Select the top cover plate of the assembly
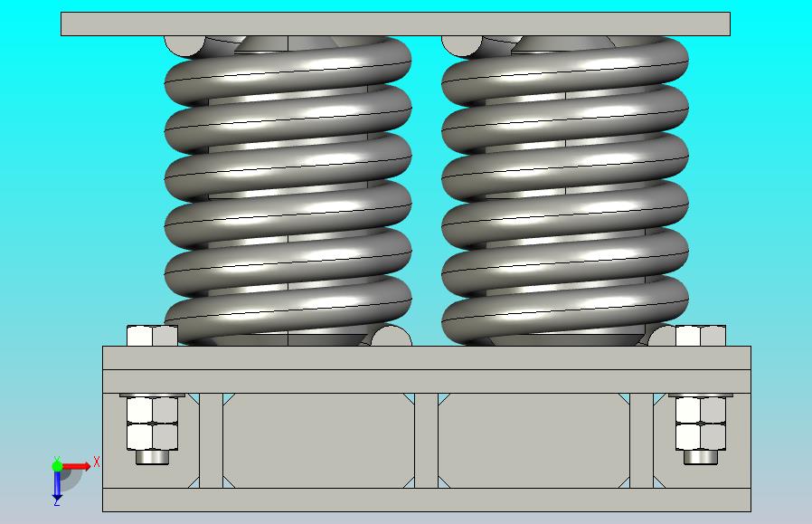The image size is (812, 524). point(395,24)
